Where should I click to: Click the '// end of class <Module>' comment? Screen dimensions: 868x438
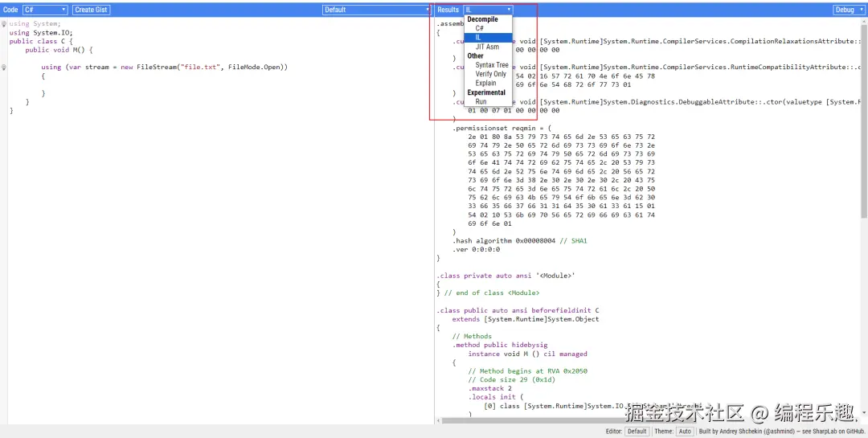(x=492, y=293)
